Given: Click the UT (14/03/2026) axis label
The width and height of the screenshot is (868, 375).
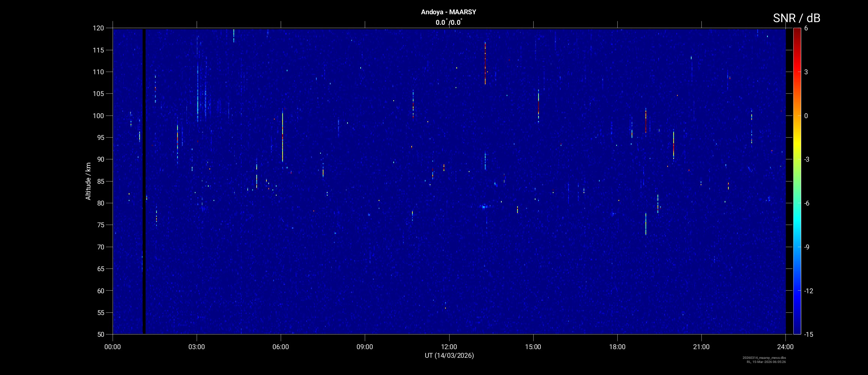Looking at the screenshot, I should point(449,355).
